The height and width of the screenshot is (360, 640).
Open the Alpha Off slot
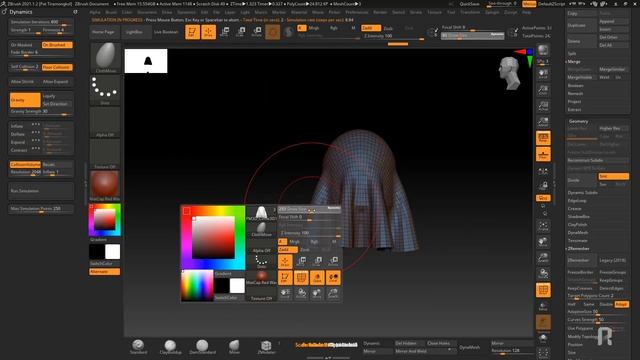pyautogui.click(x=105, y=122)
